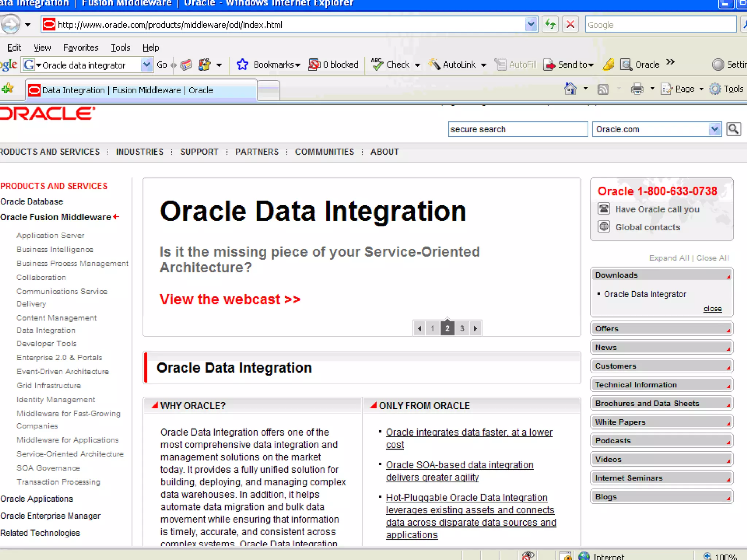Click the AutoLink toolbar icon

click(434, 65)
